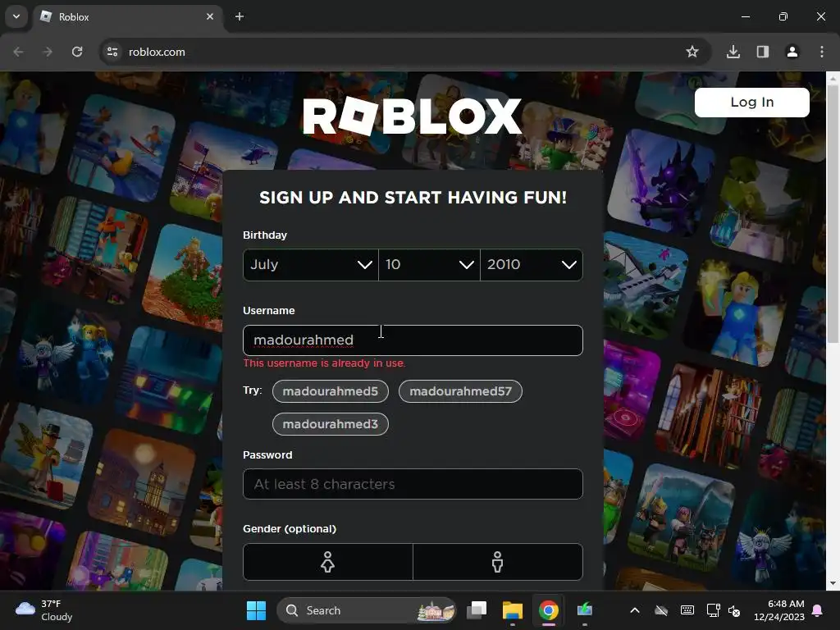The width and height of the screenshot is (840, 630).
Task: Choose suggested username madourahmed3
Action: [x=331, y=424]
